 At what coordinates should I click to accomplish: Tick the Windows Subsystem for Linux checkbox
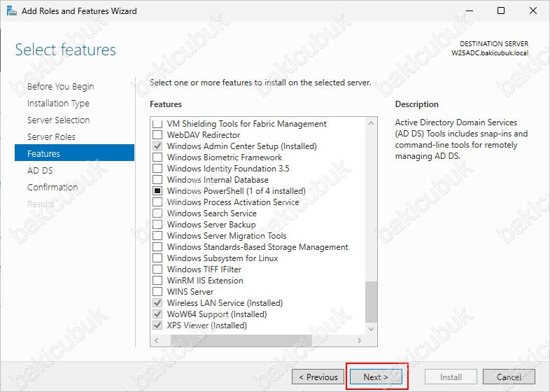(x=157, y=258)
